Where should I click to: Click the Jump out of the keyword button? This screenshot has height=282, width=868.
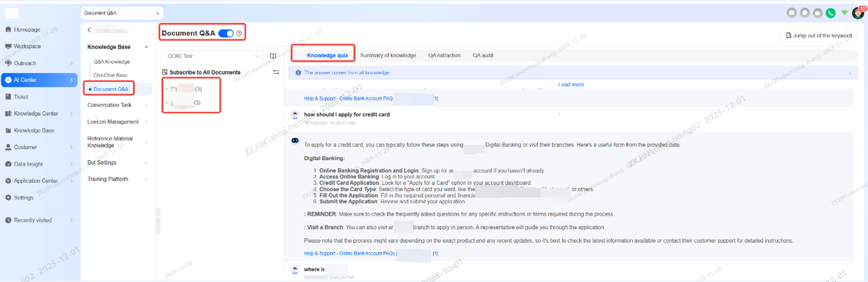pos(818,35)
